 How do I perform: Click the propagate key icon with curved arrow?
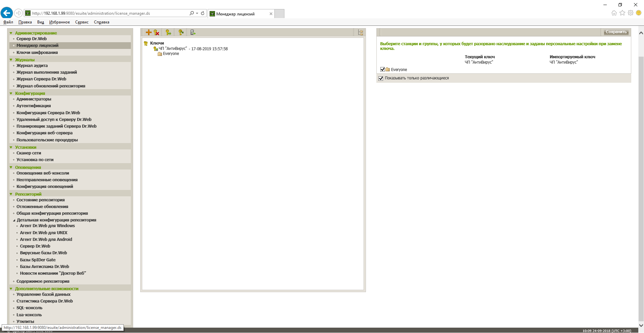[x=181, y=32]
